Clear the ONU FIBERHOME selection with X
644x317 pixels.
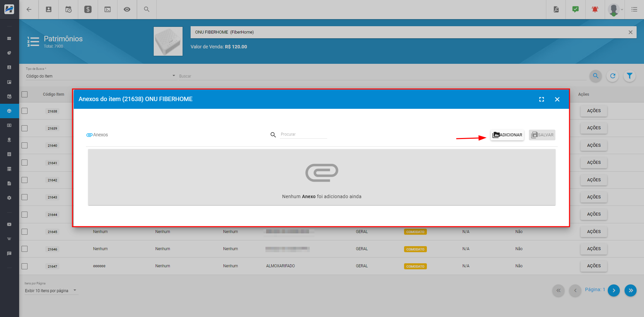(631, 32)
